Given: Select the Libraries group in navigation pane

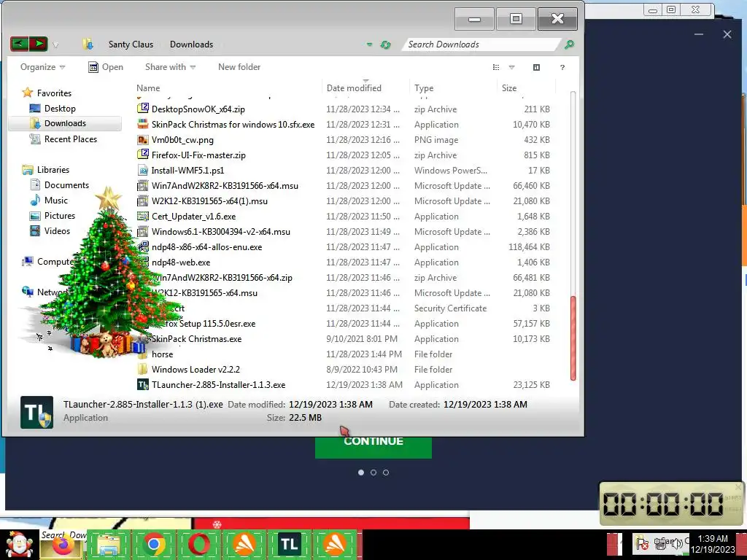Looking at the screenshot, I should (53, 169).
